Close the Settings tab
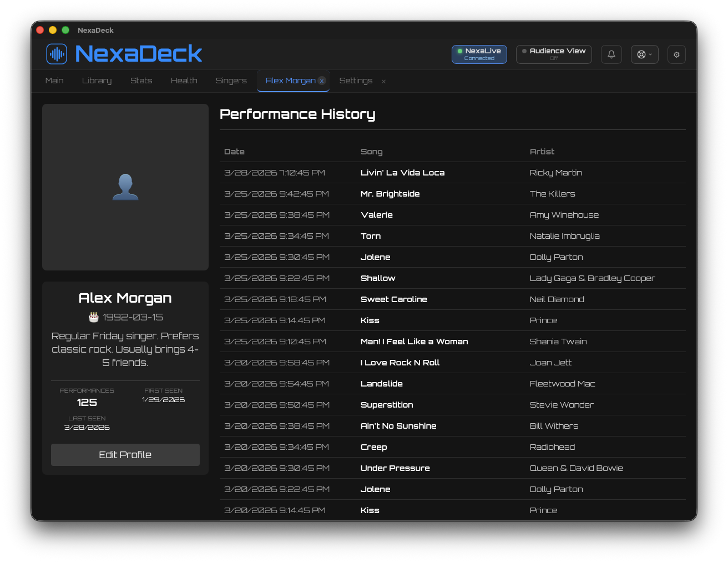 click(x=383, y=82)
